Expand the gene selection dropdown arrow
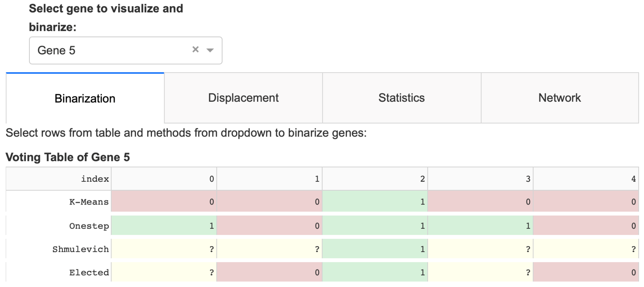 [210, 50]
